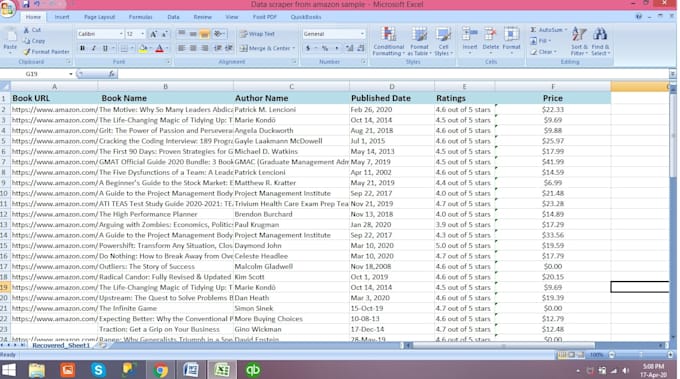
Task: Click the formula bar input
Action: pos(392,74)
